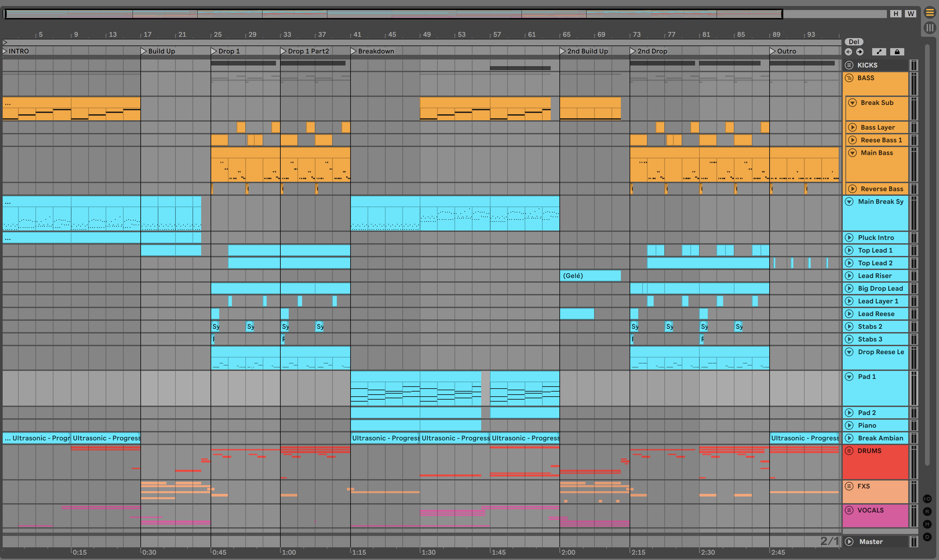Viewport: 939px width, 560px height.
Task: Select the 2nd Drop locator
Action: click(649, 51)
